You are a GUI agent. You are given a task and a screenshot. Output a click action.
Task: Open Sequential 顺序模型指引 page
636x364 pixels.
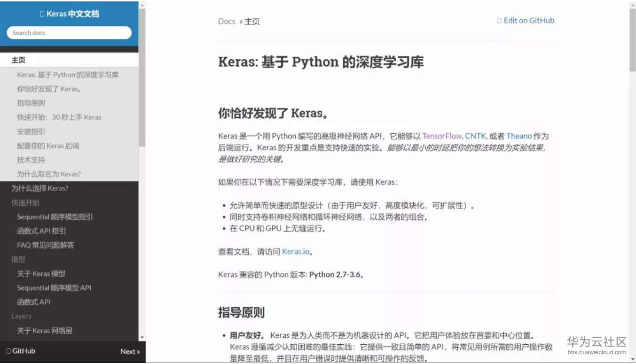point(55,217)
